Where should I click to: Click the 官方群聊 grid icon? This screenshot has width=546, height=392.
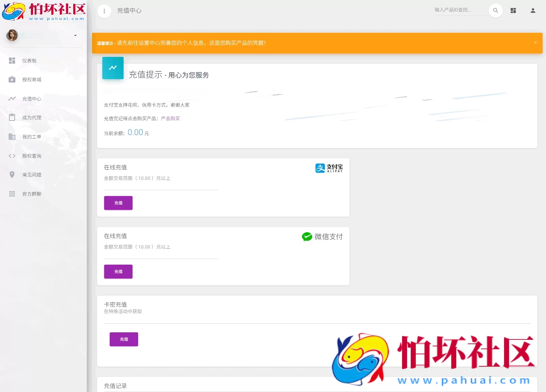(12, 194)
